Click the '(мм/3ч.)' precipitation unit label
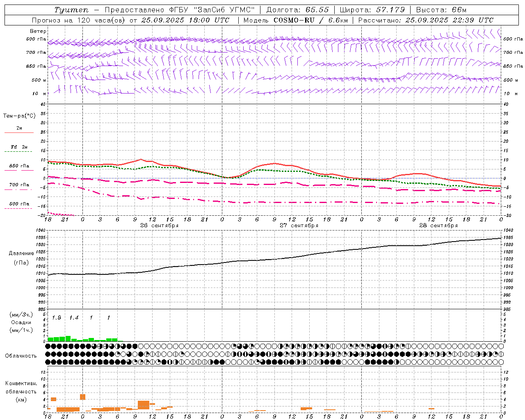 (x=21, y=315)
